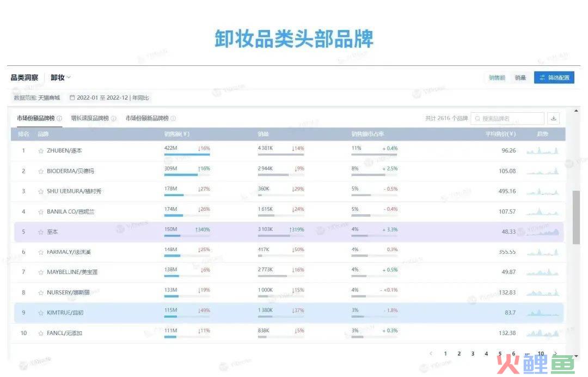Click the 排名 column header
This screenshot has width=588, height=377.
point(23,134)
